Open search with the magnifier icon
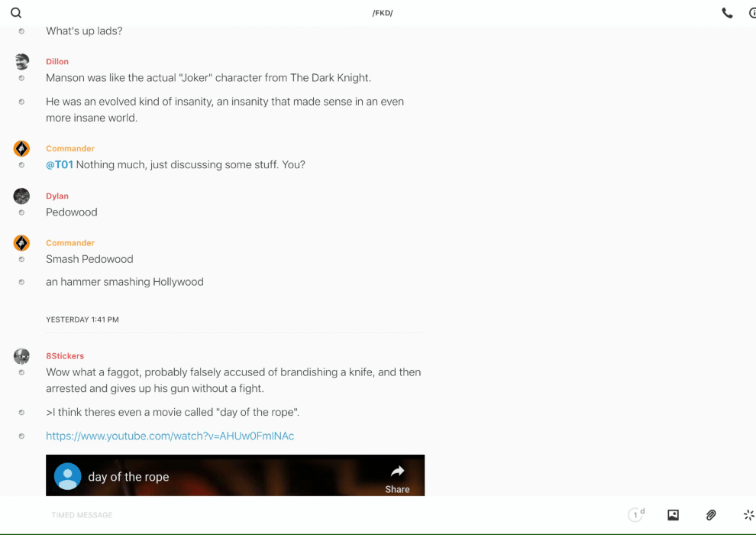Viewport: 756px width, 535px height. pos(16,13)
